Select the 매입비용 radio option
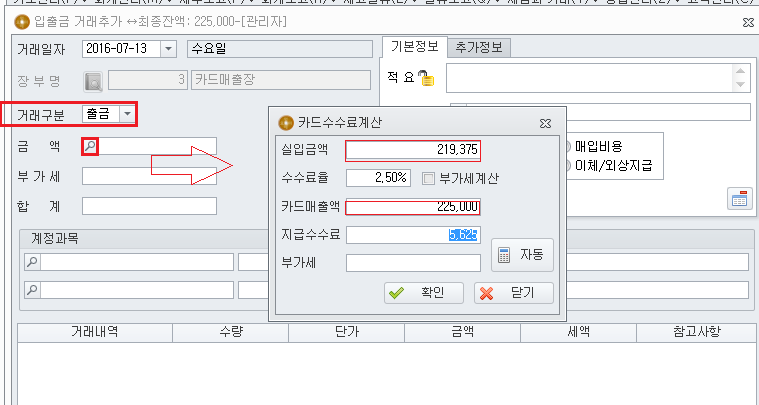759x405 pixels. [x=567, y=146]
